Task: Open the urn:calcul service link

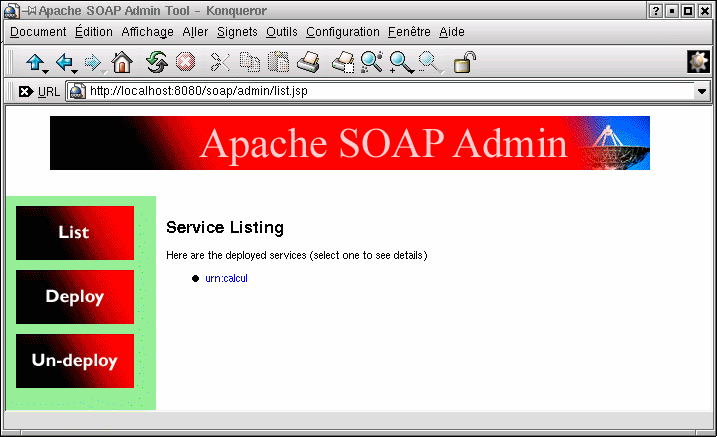Action: click(x=226, y=278)
